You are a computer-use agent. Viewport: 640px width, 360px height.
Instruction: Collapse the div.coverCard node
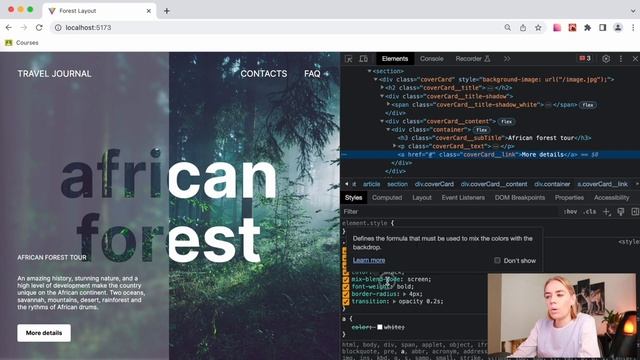tap(376, 80)
